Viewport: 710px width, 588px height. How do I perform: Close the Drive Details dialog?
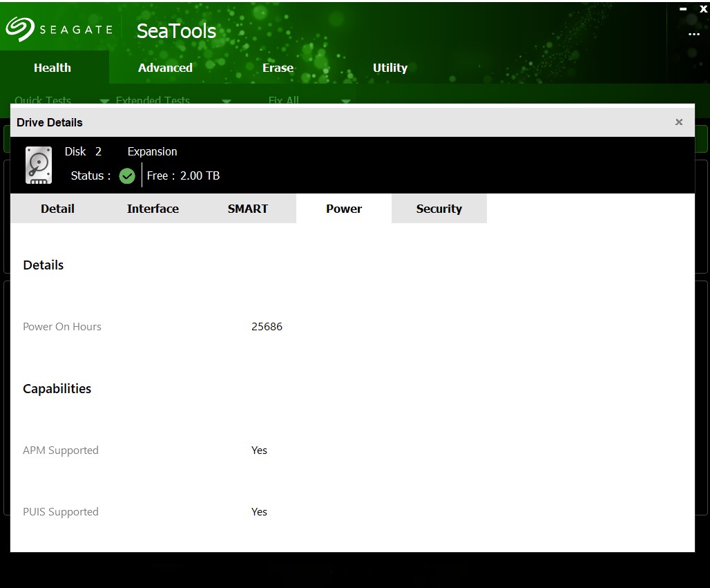click(x=679, y=122)
